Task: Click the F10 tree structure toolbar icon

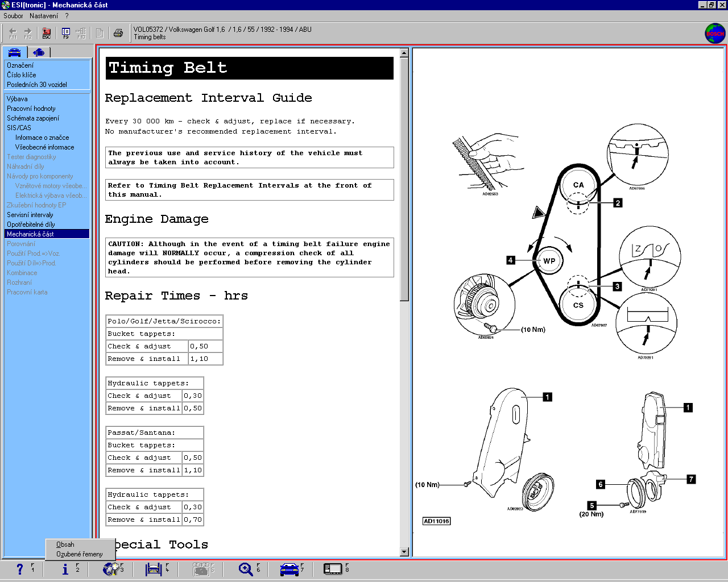Action: [x=81, y=33]
